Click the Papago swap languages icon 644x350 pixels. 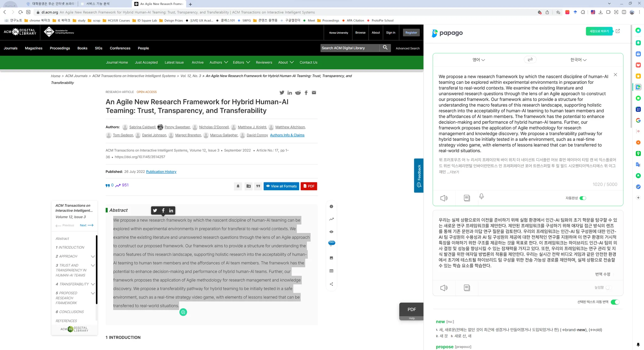click(x=530, y=60)
